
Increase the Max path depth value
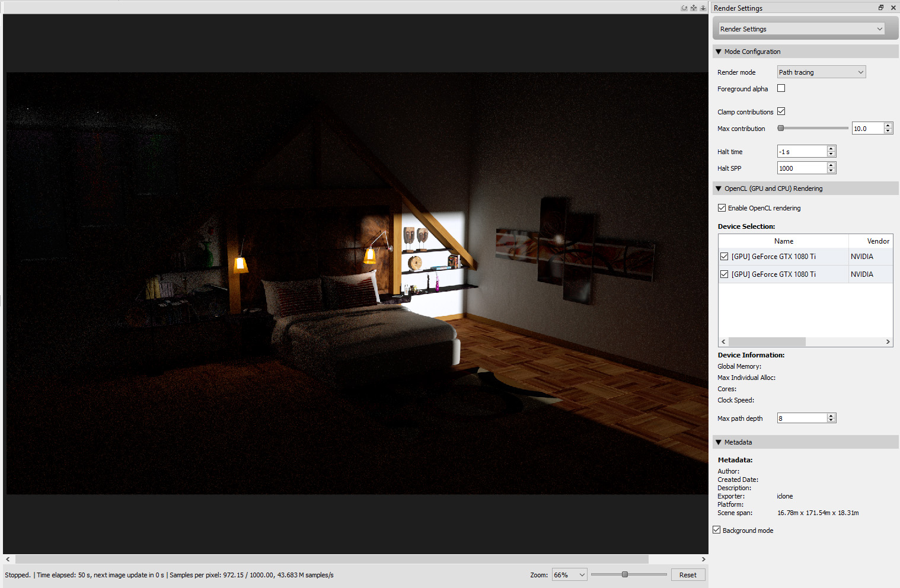click(x=831, y=416)
